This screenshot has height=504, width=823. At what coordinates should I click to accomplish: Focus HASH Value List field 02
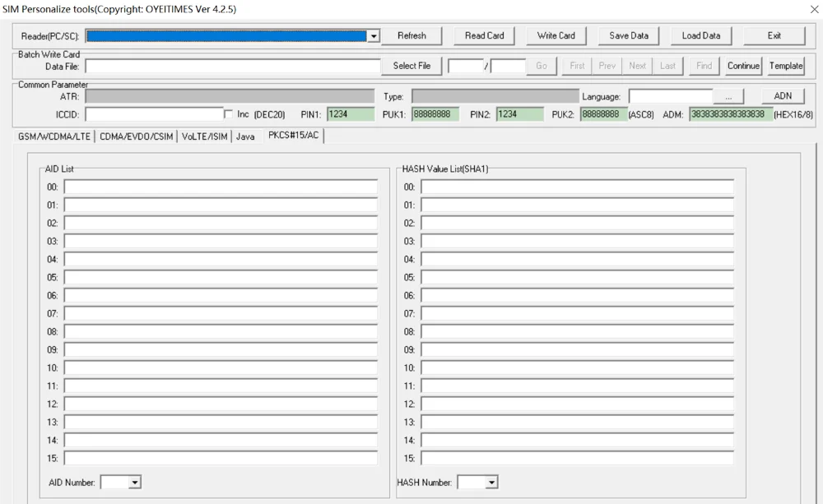point(578,224)
